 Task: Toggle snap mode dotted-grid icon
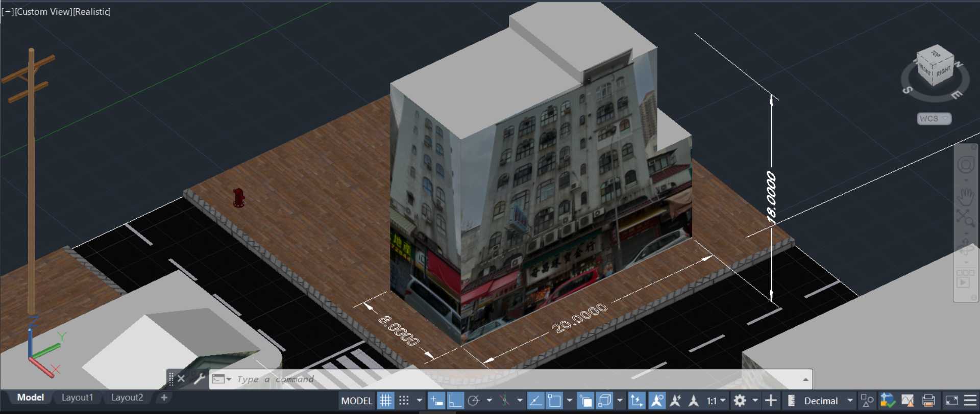404,401
